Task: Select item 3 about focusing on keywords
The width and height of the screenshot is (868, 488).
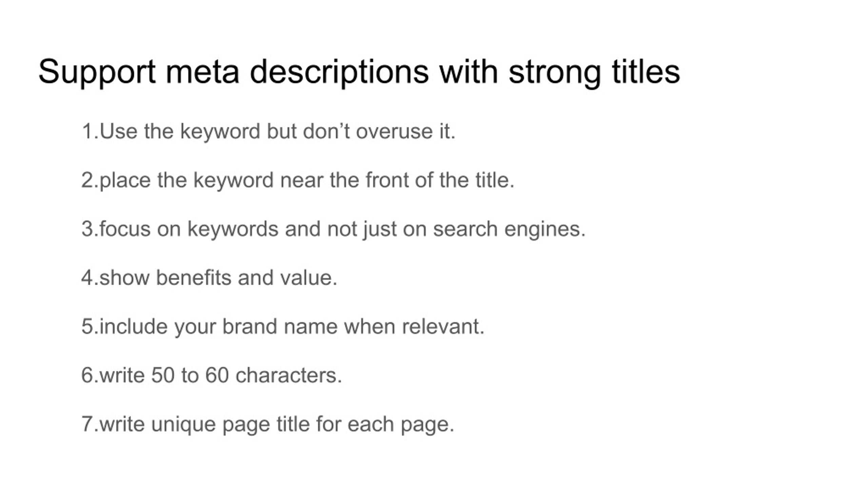Action: [334, 229]
